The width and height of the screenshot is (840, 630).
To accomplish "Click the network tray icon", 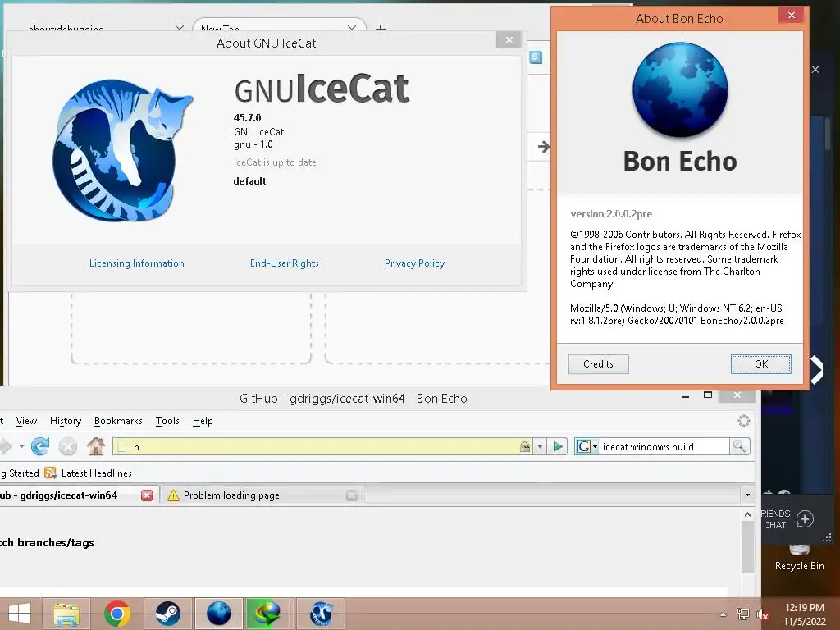I will coord(743,614).
